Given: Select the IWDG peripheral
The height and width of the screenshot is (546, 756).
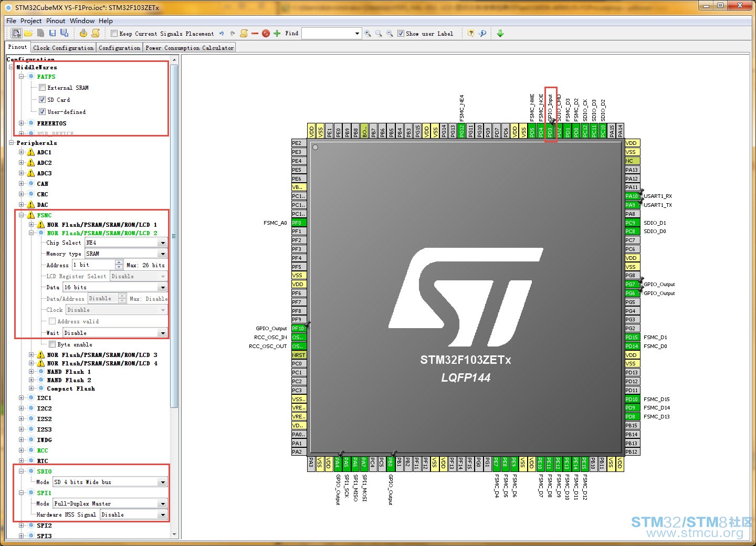Looking at the screenshot, I should (x=44, y=440).
